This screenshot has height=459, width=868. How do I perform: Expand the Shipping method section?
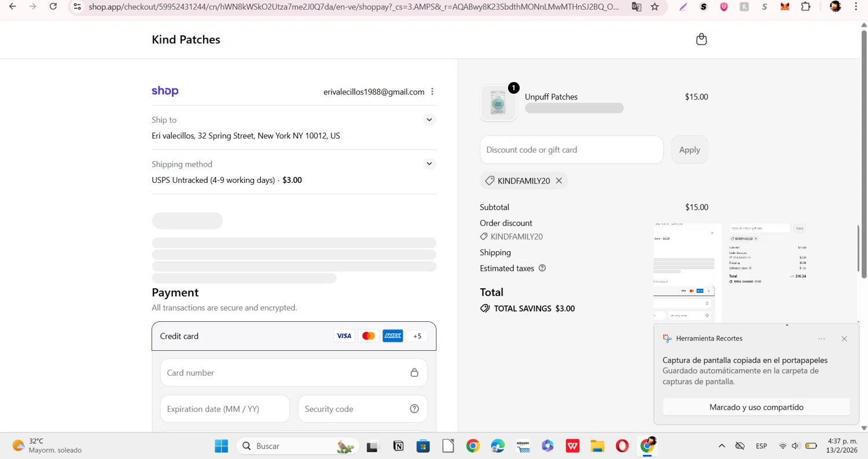pos(429,164)
